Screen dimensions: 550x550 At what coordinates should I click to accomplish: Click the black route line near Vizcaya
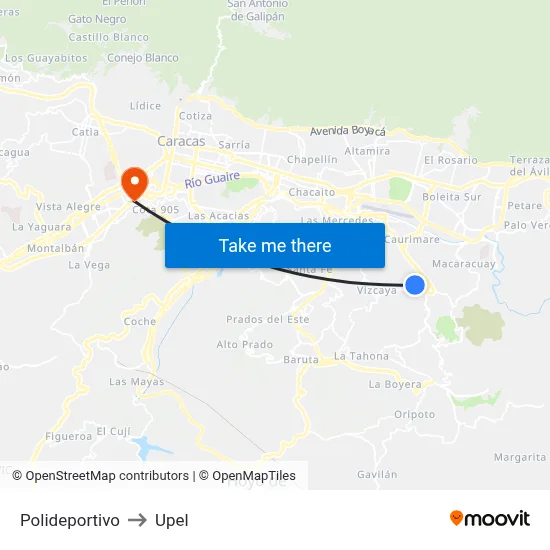pyautogui.click(x=351, y=283)
